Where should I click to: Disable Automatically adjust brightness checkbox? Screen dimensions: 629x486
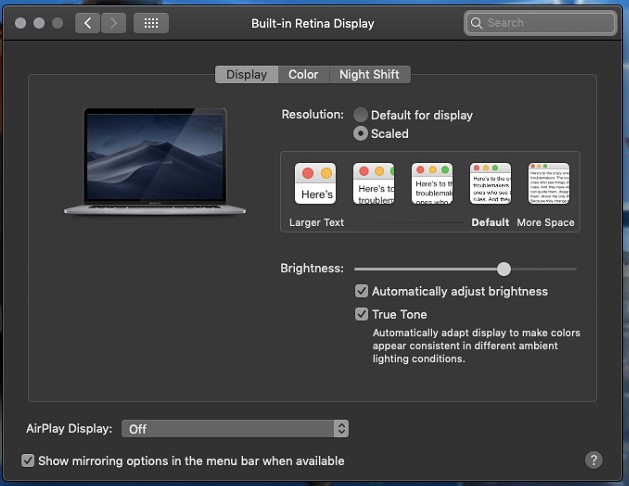point(362,292)
